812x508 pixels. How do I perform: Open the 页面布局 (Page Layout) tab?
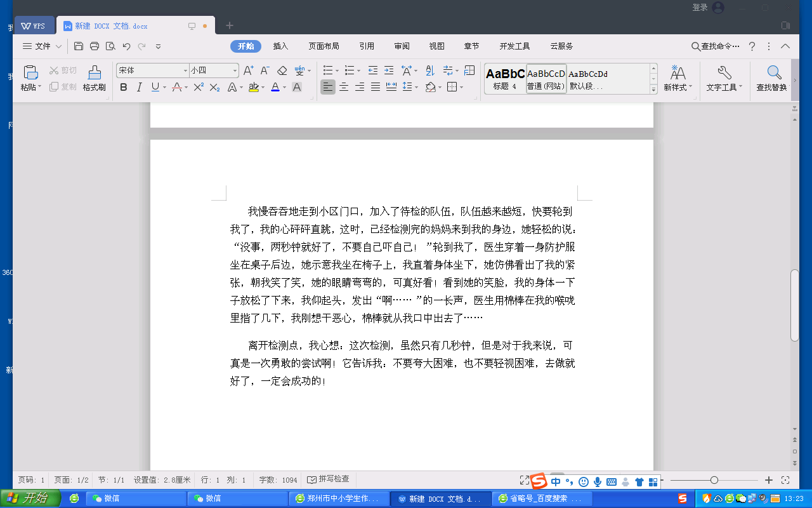(324, 46)
